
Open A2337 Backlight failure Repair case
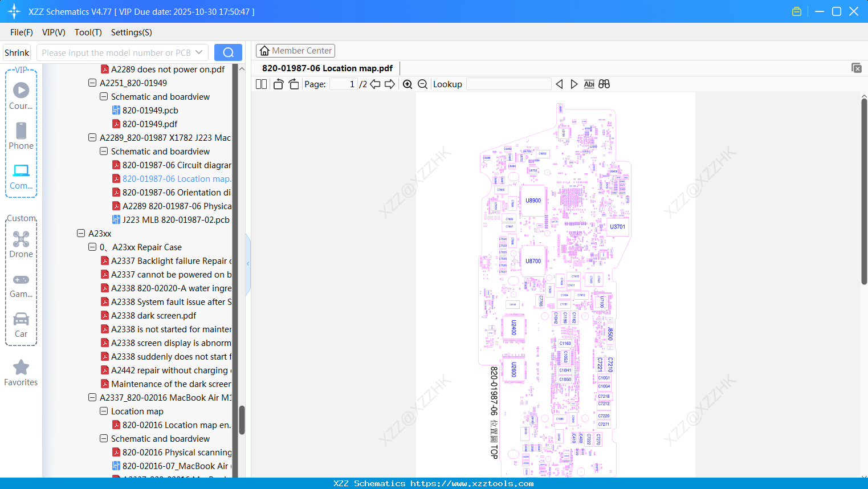pyautogui.click(x=166, y=261)
